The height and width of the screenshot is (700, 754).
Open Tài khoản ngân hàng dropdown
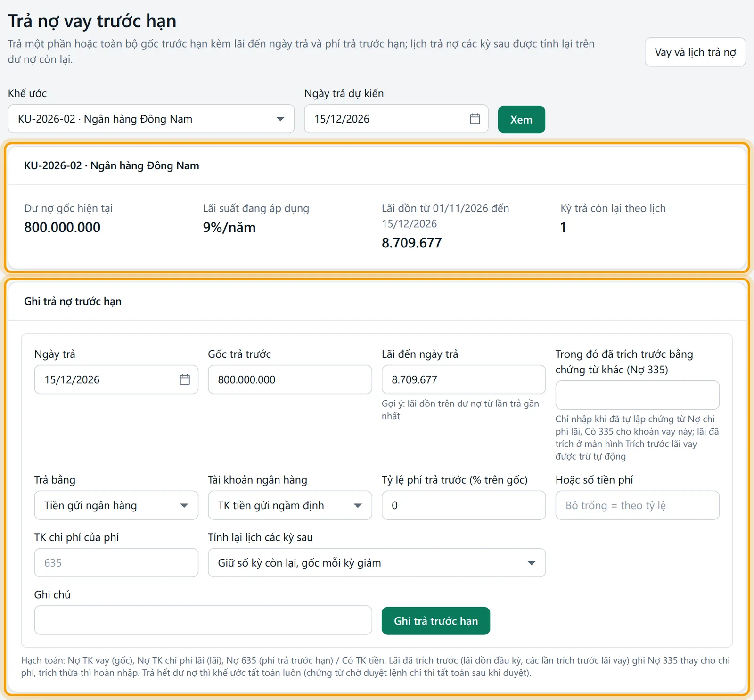[290, 505]
